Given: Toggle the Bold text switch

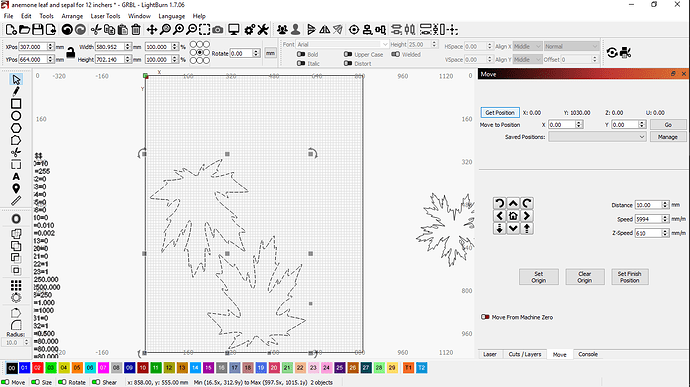Looking at the screenshot, I should 301,54.
